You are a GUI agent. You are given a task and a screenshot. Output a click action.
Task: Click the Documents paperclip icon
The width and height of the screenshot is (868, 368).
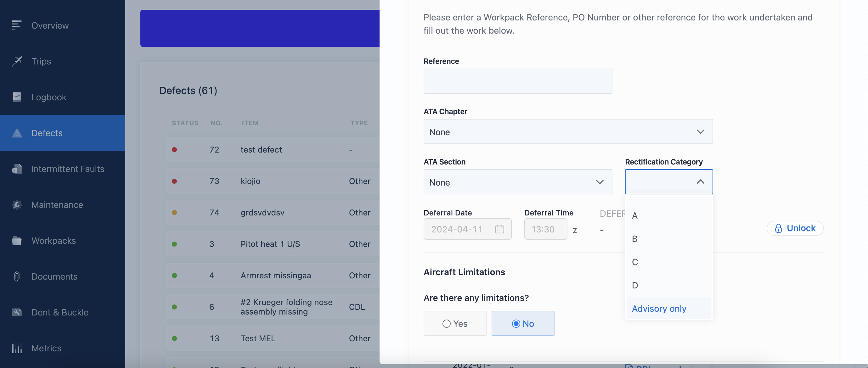tap(16, 276)
